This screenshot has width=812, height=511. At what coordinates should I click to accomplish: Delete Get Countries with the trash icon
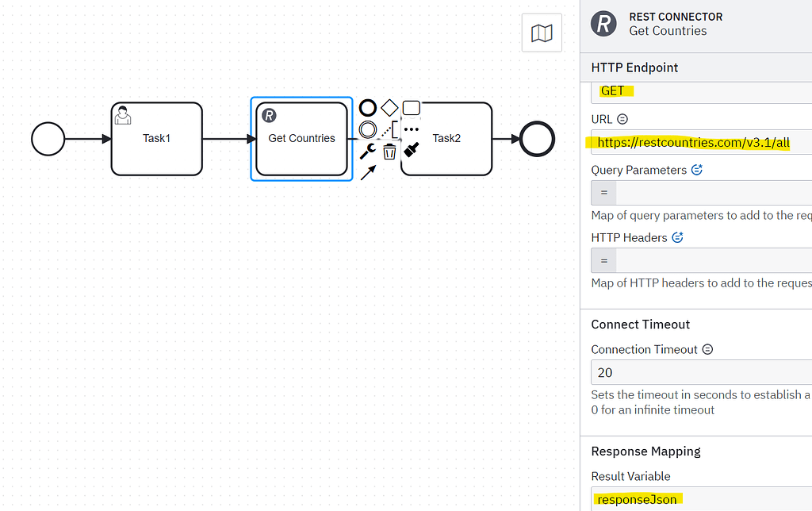tap(389, 151)
